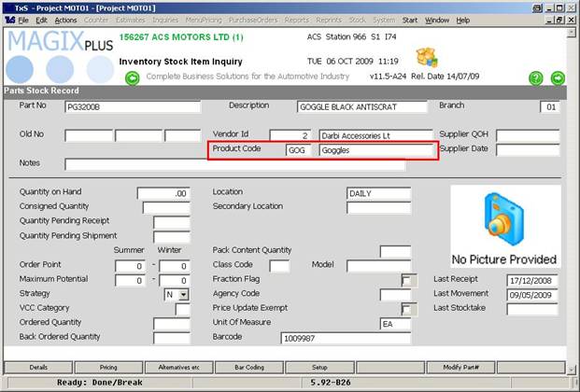Screen dimensions: 580x392
Task: Click the Alternatives etc button
Action: [x=178, y=367]
